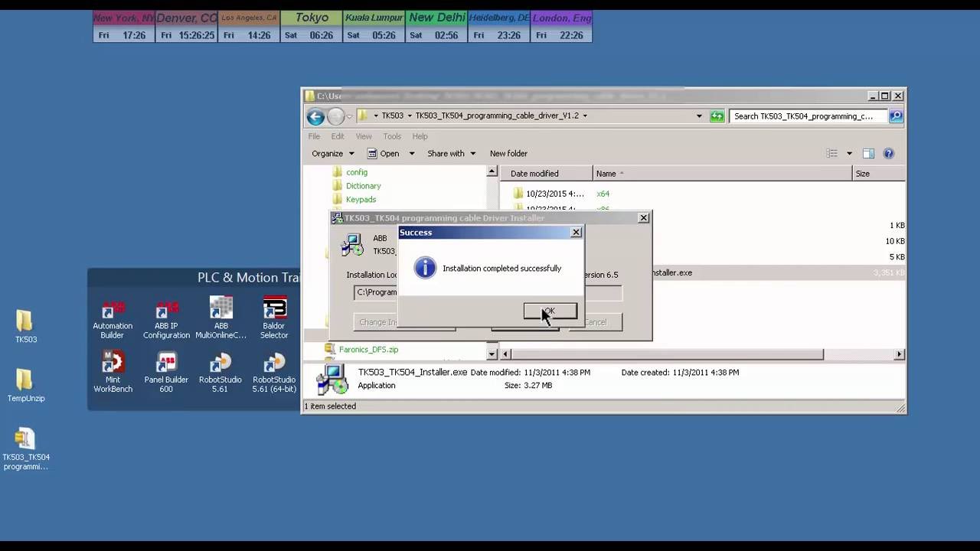The height and width of the screenshot is (551, 980).
Task: Click the navigation pane scroll down arrow
Action: click(492, 354)
